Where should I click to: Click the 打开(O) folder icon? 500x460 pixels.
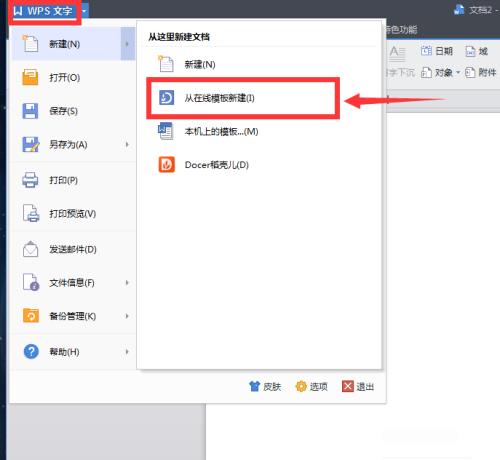[30, 77]
